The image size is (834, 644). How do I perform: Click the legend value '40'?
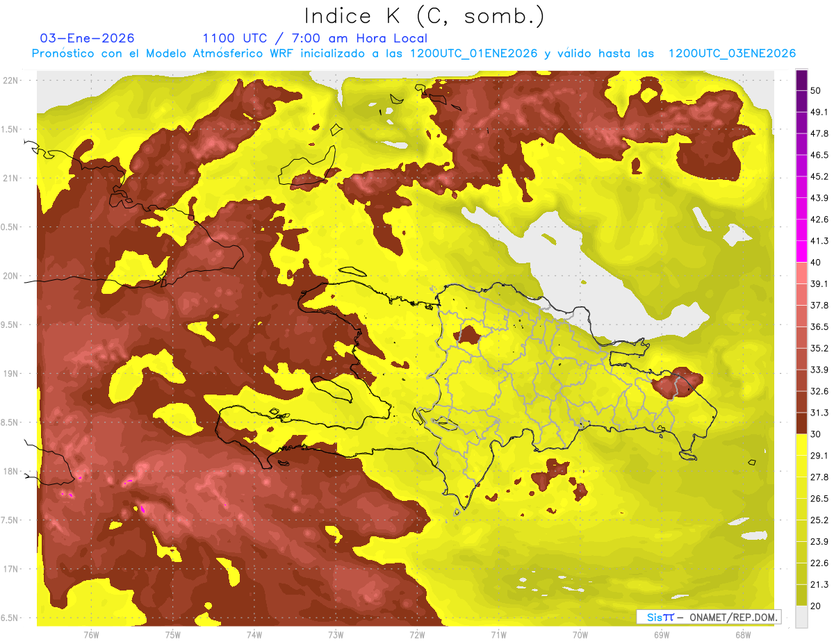click(x=816, y=263)
